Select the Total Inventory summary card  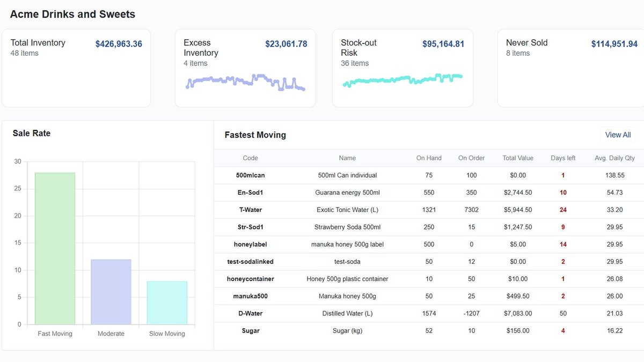click(x=76, y=68)
